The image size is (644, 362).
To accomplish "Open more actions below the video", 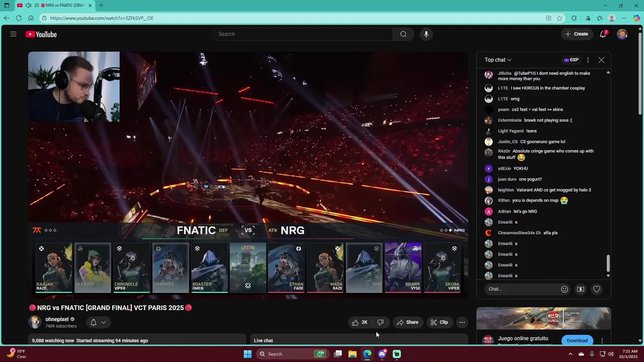I will pyautogui.click(x=462, y=322).
